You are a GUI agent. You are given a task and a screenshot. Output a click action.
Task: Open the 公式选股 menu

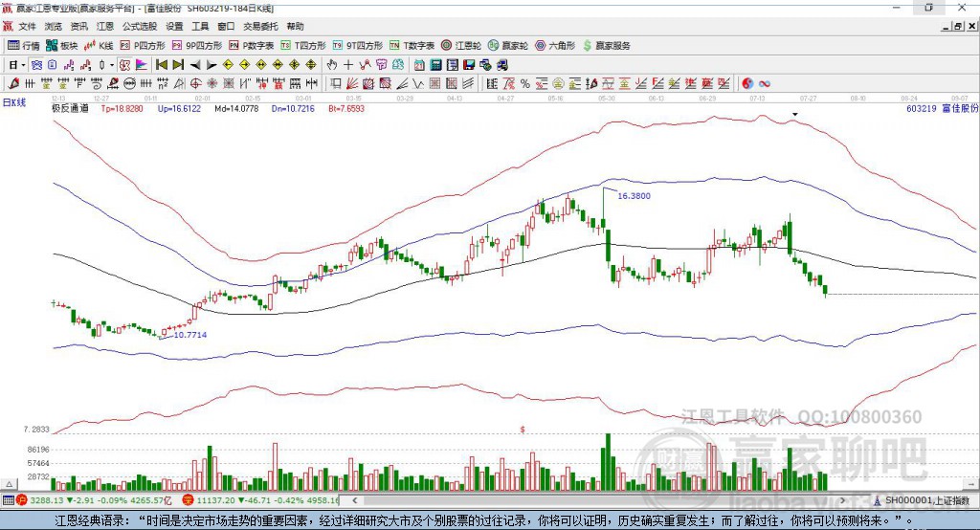pyautogui.click(x=140, y=26)
